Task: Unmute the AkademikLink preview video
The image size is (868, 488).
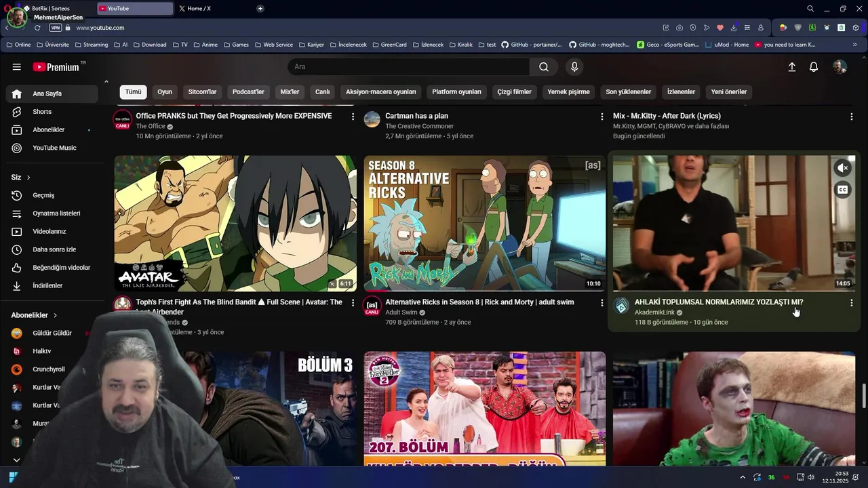Action: pyautogui.click(x=842, y=168)
